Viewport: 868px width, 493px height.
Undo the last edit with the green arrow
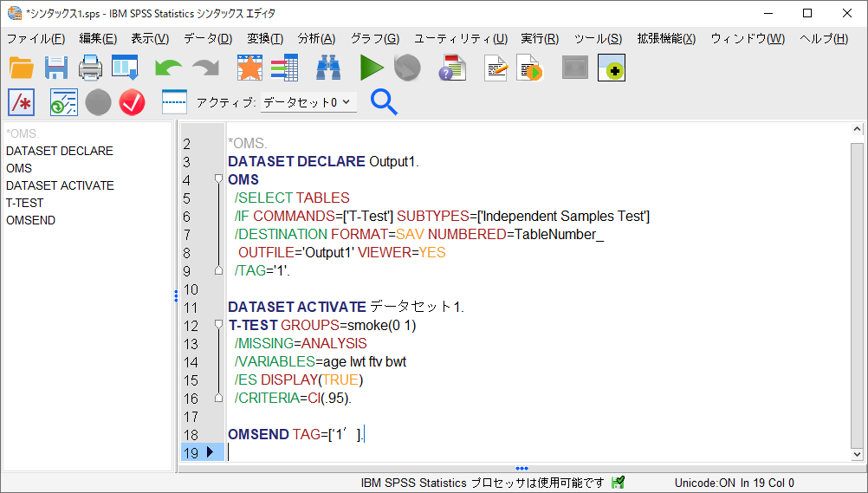click(x=169, y=68)
